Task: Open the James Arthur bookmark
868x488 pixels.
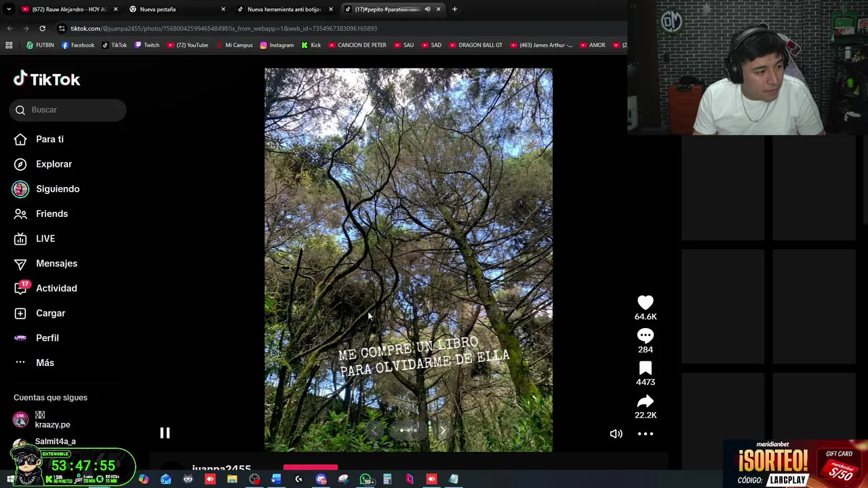Action: click(540, 45)
